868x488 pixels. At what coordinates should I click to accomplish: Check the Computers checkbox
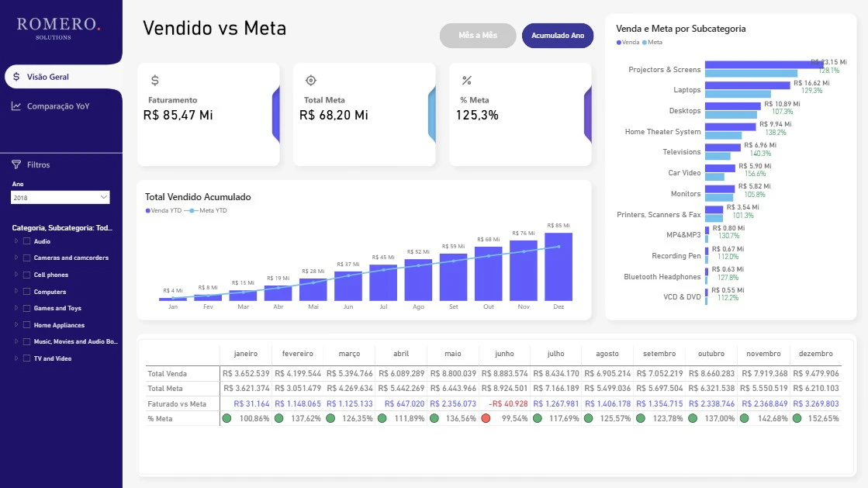click(26, 292)
